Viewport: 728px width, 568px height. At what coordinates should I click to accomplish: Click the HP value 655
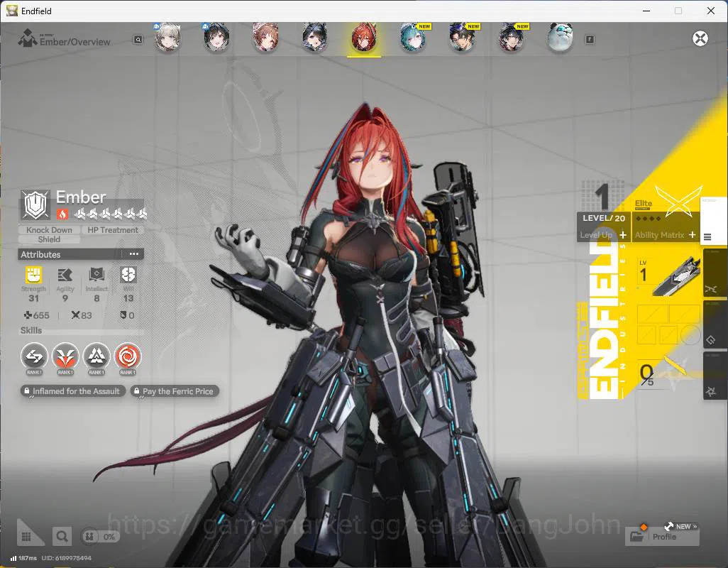[x=37, y=315]
